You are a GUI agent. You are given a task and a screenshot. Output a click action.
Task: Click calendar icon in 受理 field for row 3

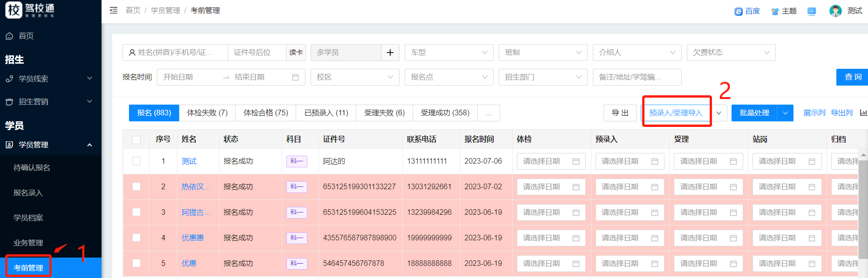[733, 212]
